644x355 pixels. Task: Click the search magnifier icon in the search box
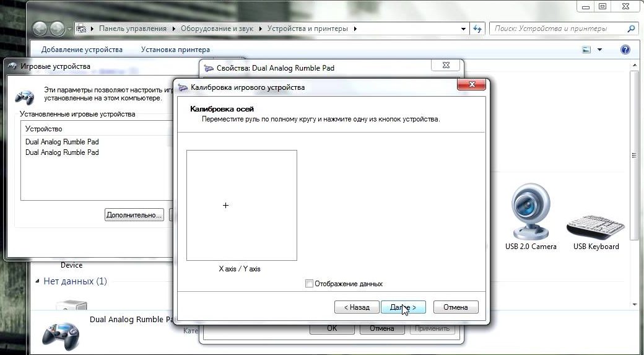click(x=631, y=28)
